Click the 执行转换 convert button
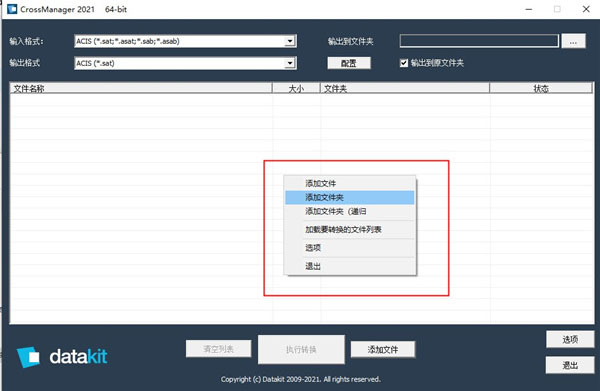This screenshot has width=600, height=391. point(301,349)
